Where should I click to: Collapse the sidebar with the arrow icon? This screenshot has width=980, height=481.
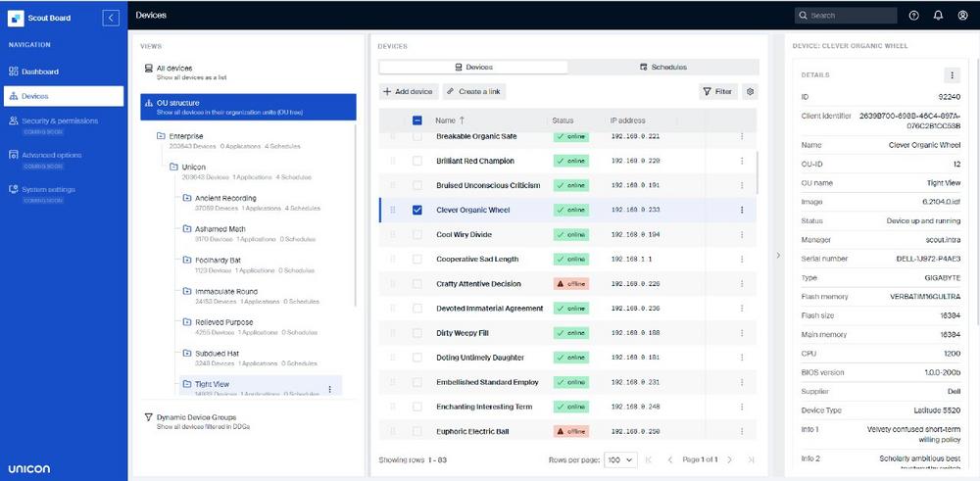111,17
